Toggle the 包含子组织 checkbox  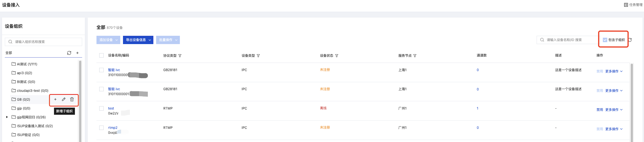[x=605, y=40]
